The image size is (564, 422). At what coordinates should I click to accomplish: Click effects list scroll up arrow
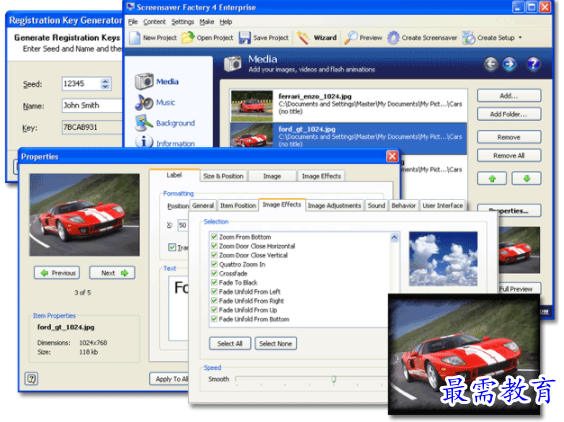[394, 237]
